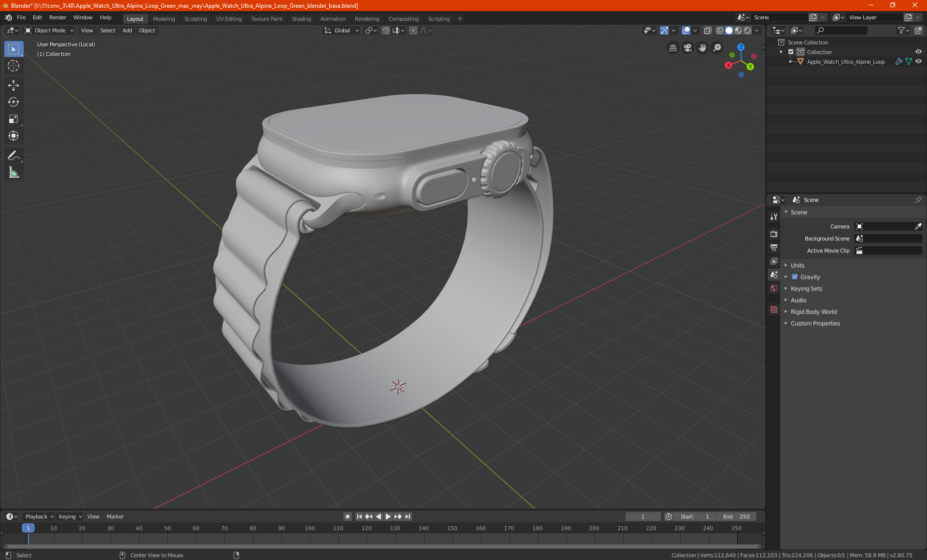
Task: Expand the Units panel
Action: [797, 266]
